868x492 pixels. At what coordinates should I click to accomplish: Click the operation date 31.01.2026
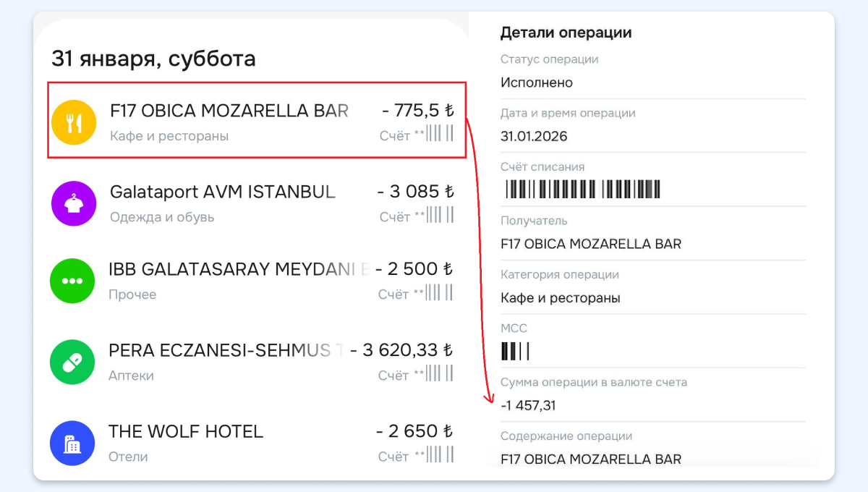534,136
